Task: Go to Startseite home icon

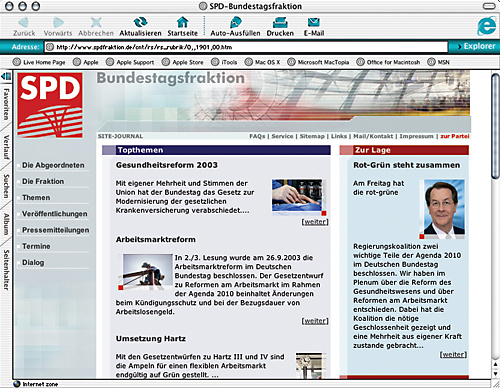Action: pos(182,22)
